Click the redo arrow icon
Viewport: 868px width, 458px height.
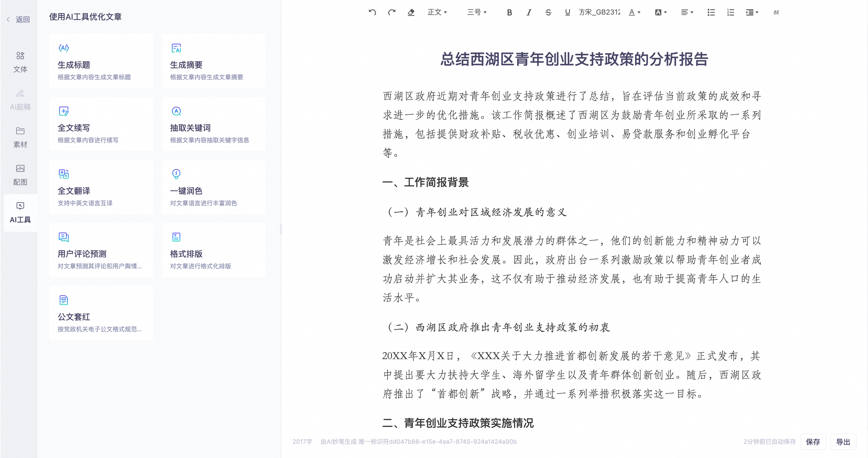pyautogui.click(x=392, y=13)
